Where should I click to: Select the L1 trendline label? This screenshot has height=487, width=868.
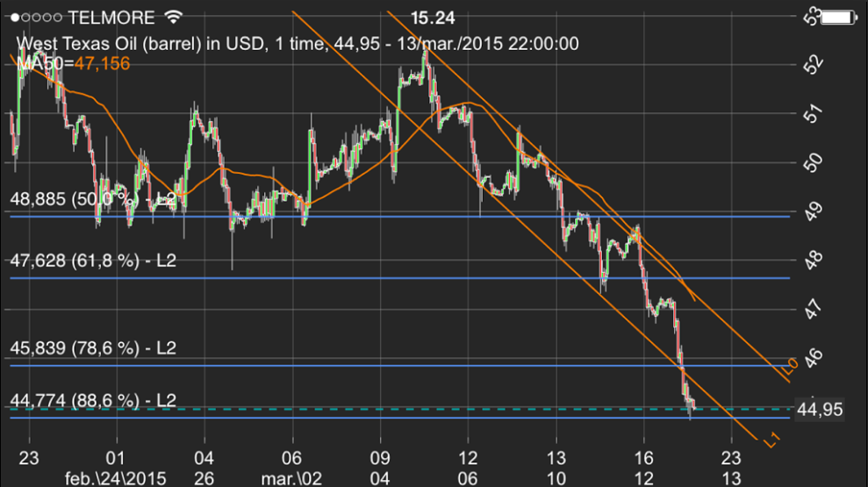point(771,440)
